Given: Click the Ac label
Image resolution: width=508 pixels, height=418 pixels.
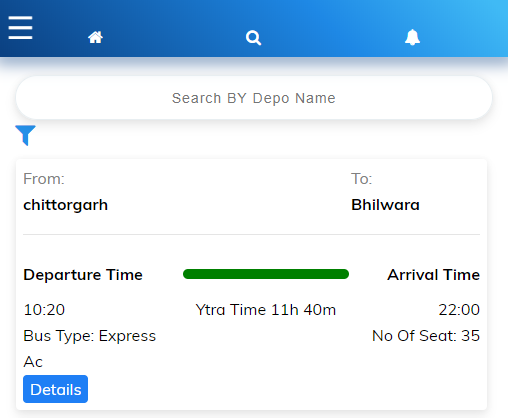Looking at the screenshot, I should click(33, 362).
